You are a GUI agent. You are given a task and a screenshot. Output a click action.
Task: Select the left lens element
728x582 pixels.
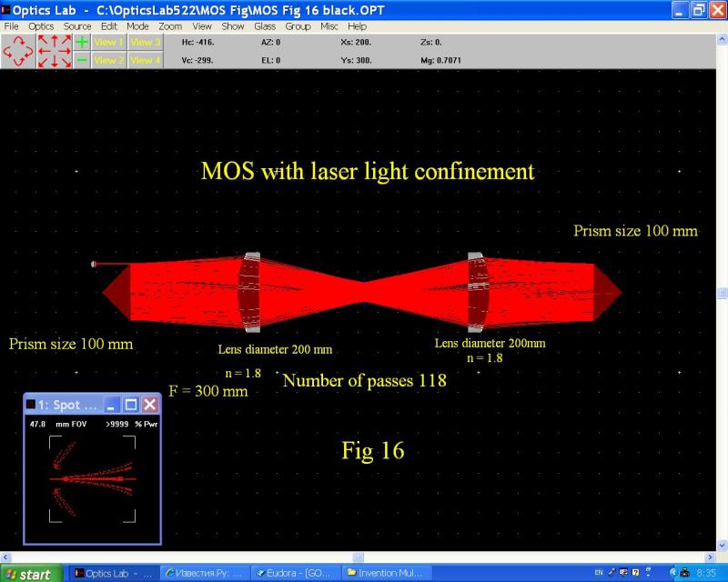248,291
